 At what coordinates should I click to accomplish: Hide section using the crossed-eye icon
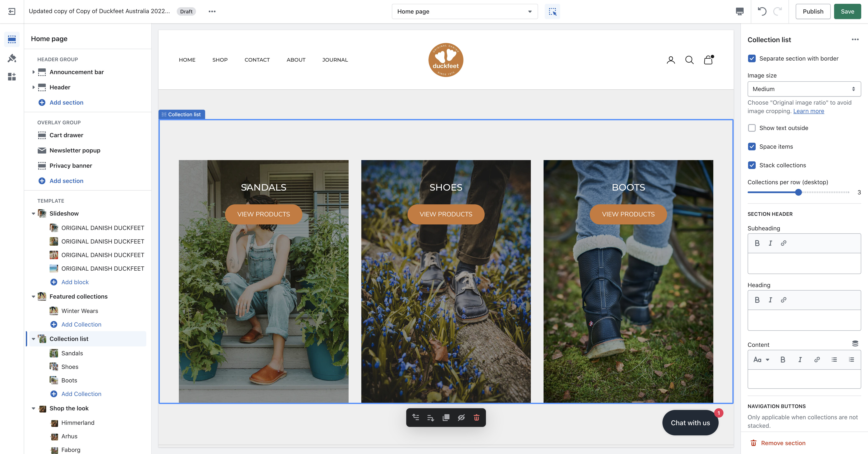[461, 418]
